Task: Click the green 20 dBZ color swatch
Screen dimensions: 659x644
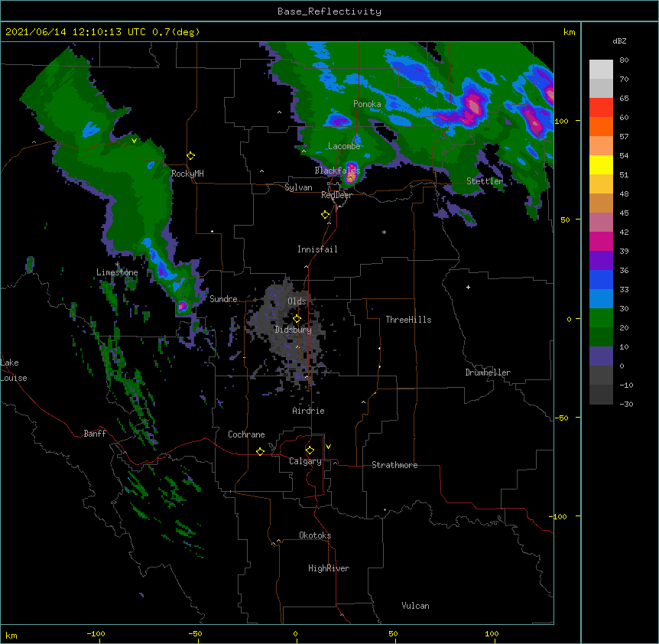Action: [x=601, y=318]
